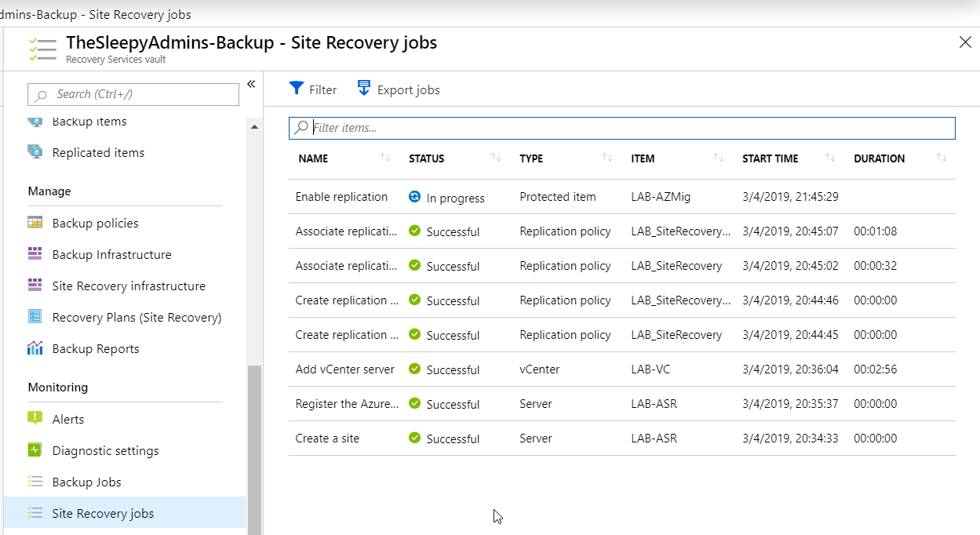Click the Filter funnel icon

click(296, 89)
